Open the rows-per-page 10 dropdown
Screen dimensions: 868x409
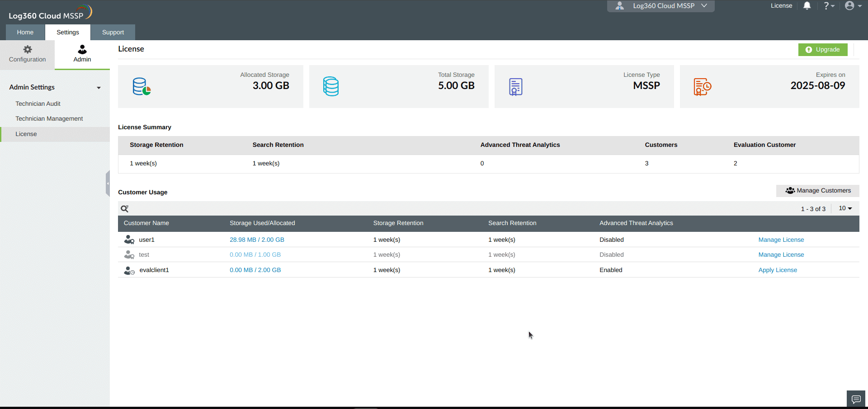845,208
